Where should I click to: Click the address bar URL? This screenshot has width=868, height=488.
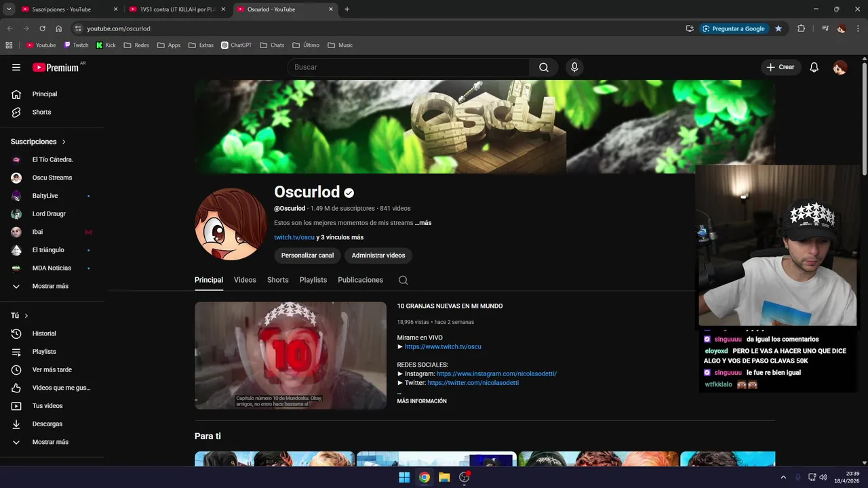tap(119, 28)
